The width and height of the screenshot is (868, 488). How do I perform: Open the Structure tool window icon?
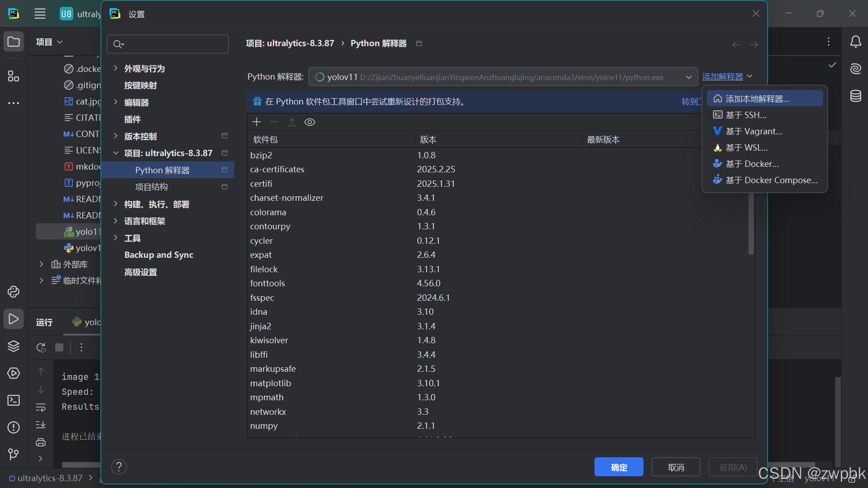coord(14,76)
